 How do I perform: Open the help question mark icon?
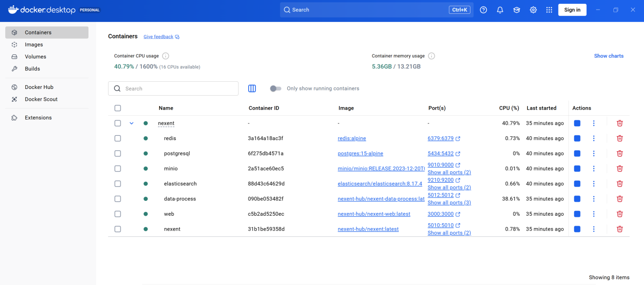click(483, 10)
